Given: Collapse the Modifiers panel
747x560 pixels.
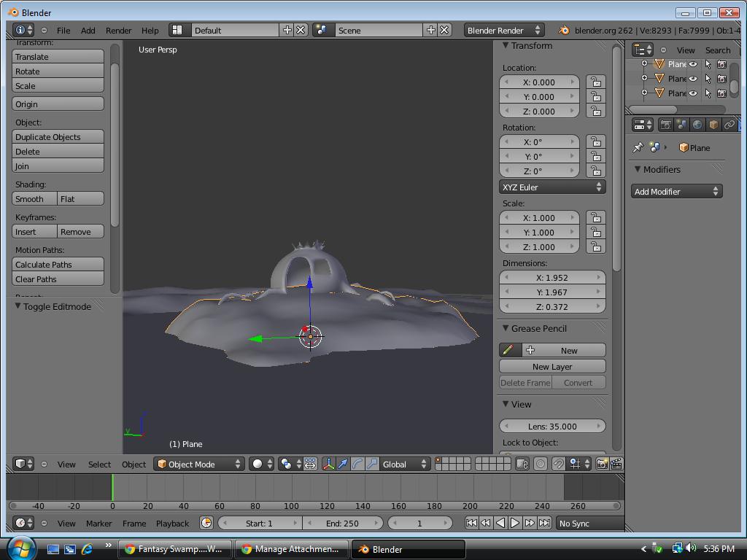Looking at the screenshot, I should click(x=638, y=169).
